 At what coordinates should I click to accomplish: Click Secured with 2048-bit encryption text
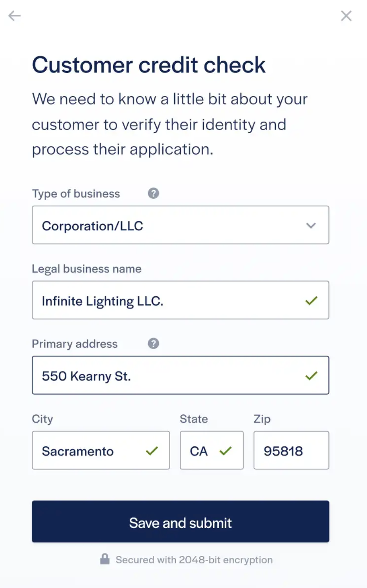(x=194, y=560)
